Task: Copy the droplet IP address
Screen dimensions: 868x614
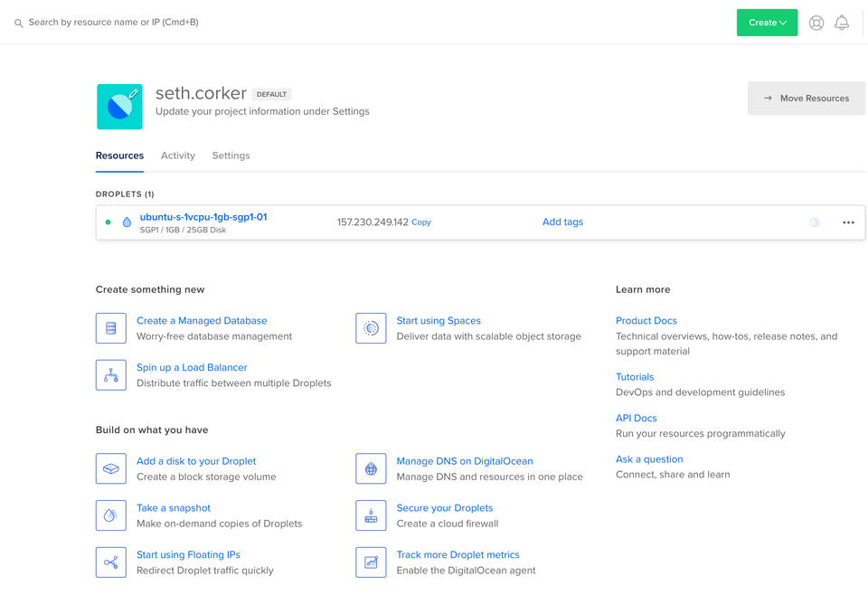Action: (x=420, y=222)
